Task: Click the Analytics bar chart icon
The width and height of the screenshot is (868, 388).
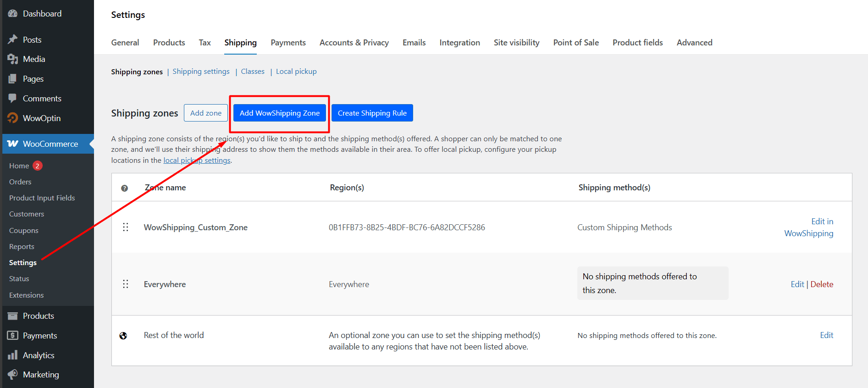Action: (x=12, y=355)
